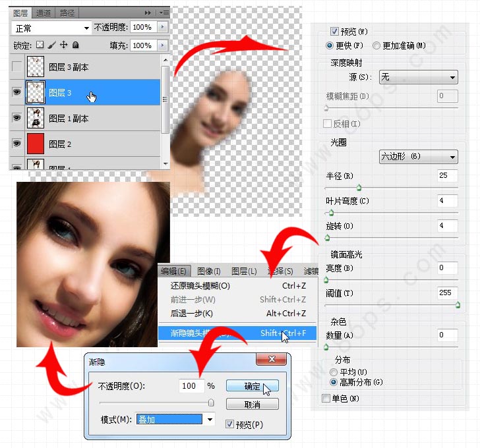Image resolution: width=480 pixels, height=448 pixels.
Task: Open the 六边形(6) iris shape dropdown
Action: pos(418,157)
